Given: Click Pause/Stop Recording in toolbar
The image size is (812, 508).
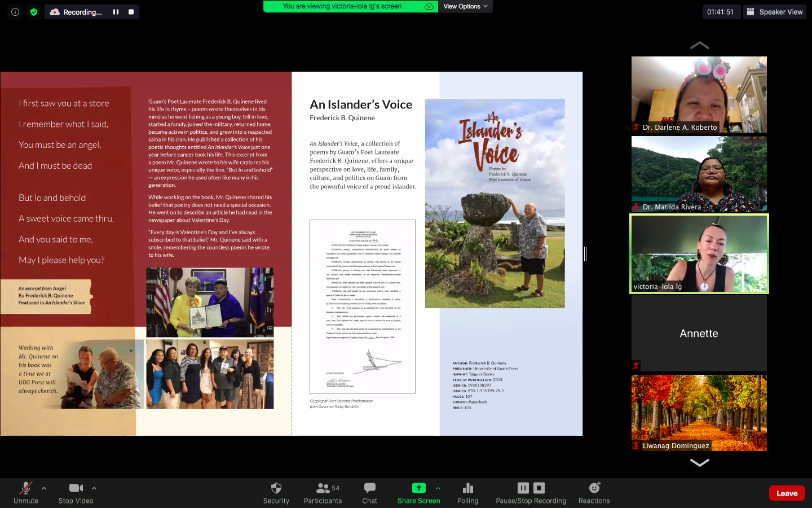Looking at the screenshot, I should [531, 492].
